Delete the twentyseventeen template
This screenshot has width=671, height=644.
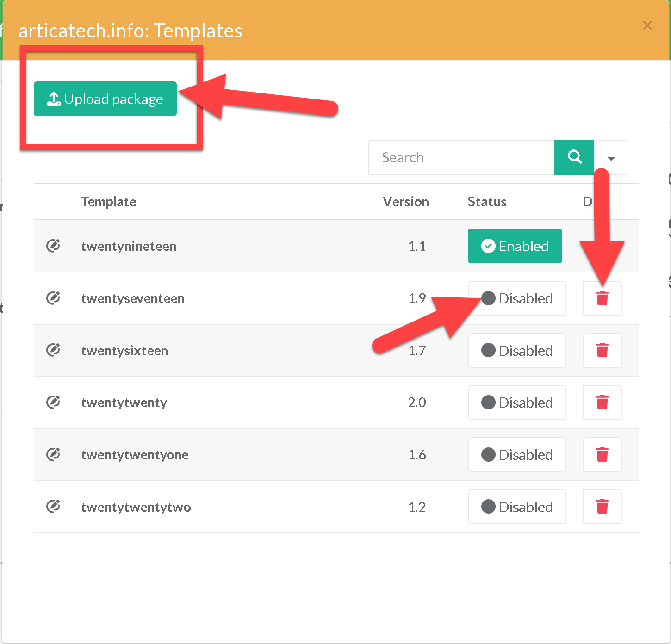coord(602,298)
